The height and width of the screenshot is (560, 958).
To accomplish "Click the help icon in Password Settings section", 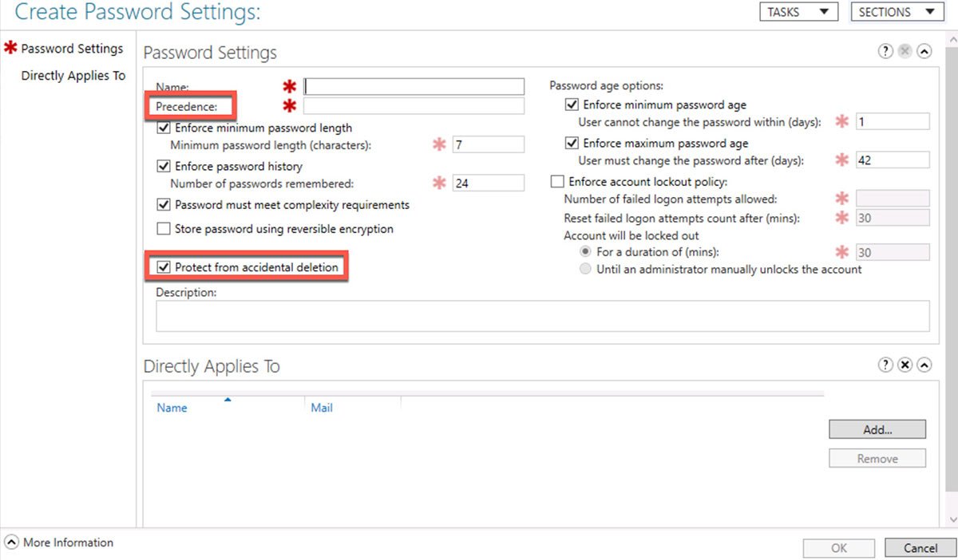I will pyautogui.click(x=885, y=50).
